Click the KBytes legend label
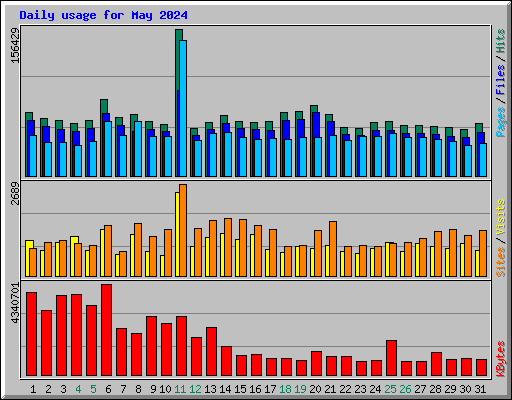The height and width of the screenshot is (400, 512). point(500,359)
